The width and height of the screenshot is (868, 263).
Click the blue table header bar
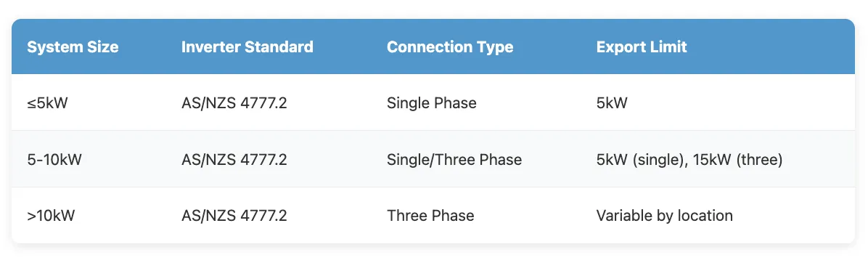click(433, 47)
